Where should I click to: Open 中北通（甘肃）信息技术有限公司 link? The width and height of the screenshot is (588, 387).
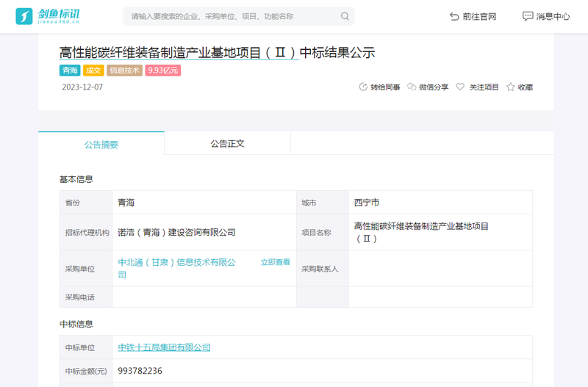(177, 268)
